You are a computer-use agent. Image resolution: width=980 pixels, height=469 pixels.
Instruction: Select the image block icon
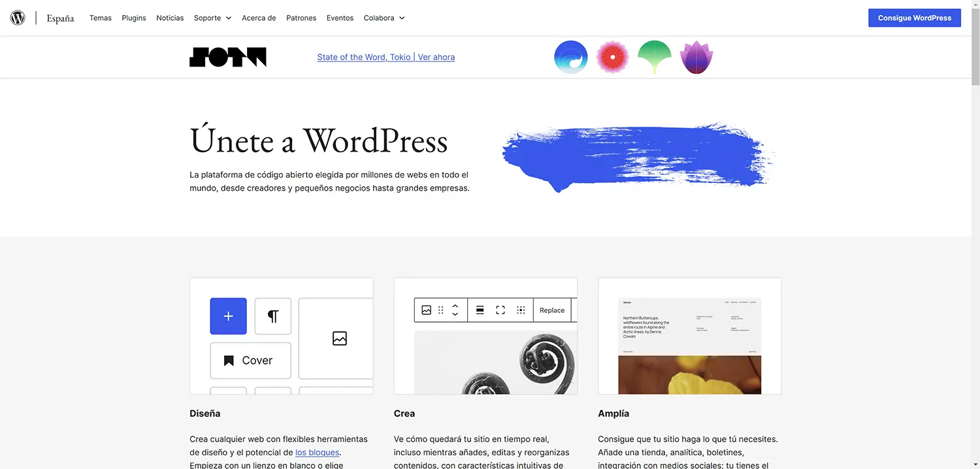coord(339,338)
